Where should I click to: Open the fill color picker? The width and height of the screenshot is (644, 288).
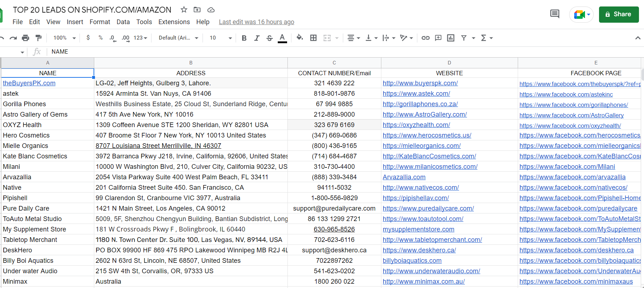coord(300,37)
